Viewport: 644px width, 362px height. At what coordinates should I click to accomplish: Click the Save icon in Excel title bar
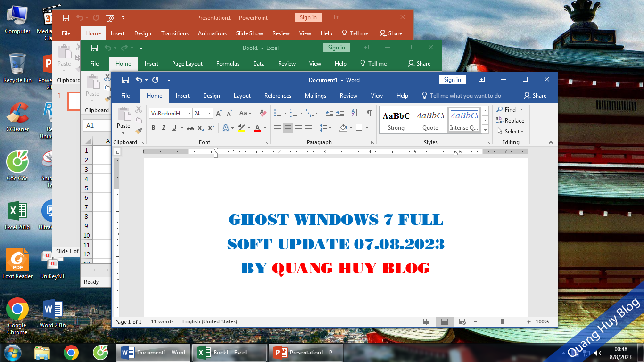click(94, 48)
